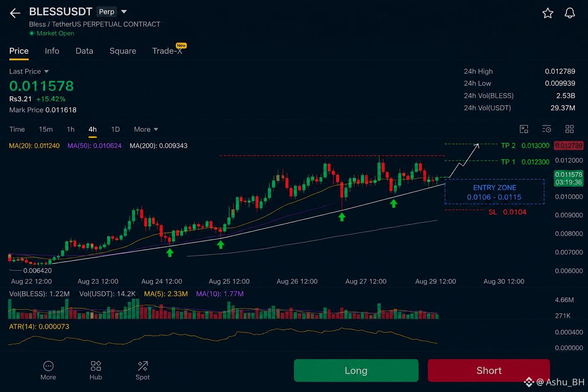Open the Trade-X tab
Image resolution: width=588 pixels, height=392 pixels.
167,51
